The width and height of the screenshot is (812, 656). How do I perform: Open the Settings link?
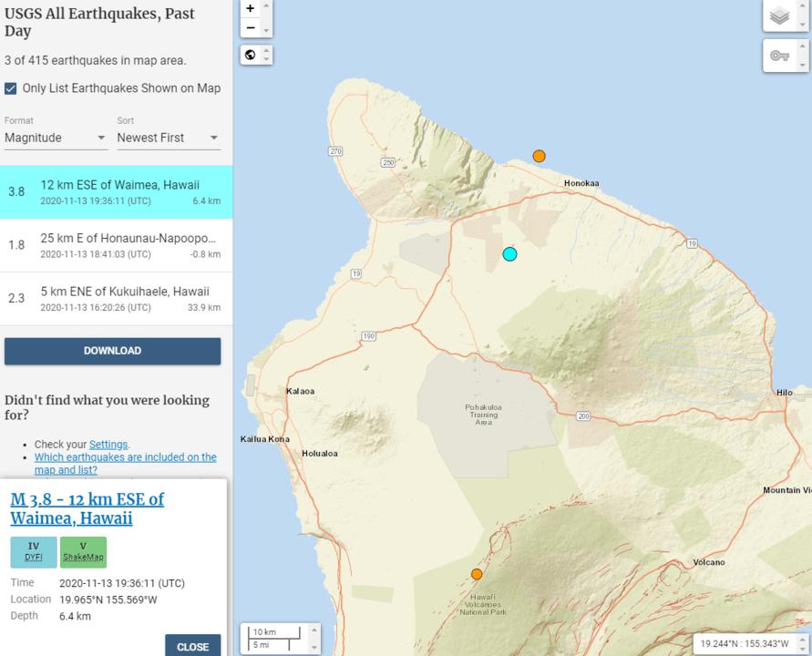[108, 445]
